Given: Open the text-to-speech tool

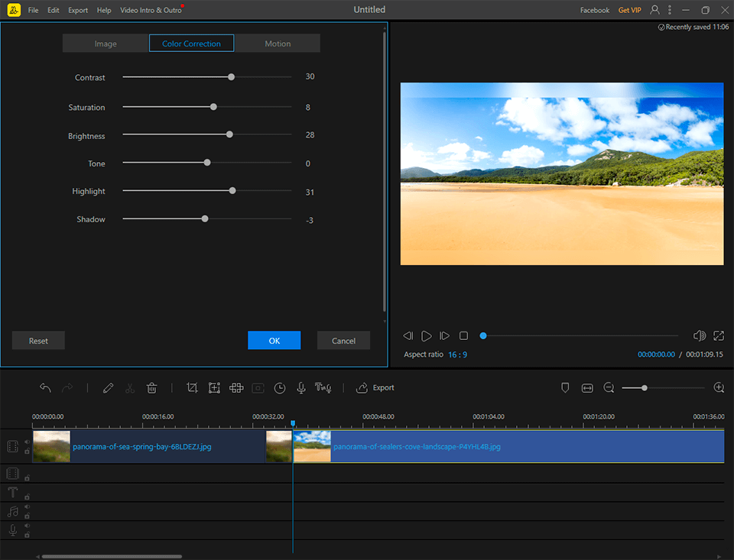Looking at the screenshot, I should [x=323, y=388].
